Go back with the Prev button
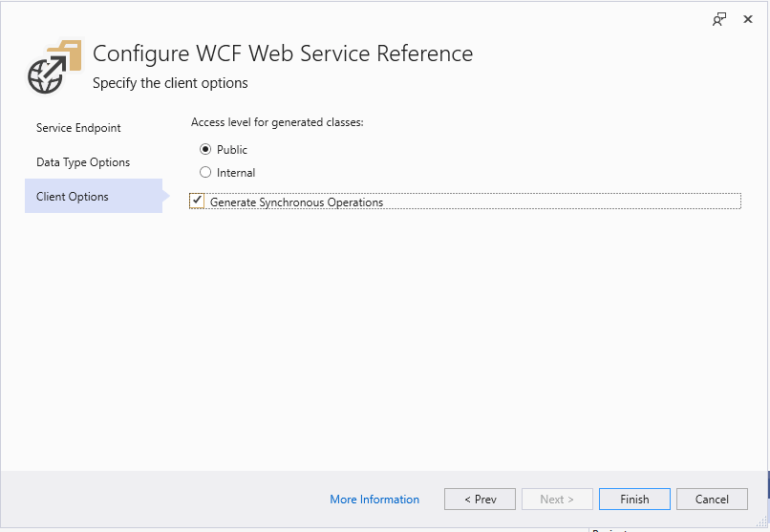The width and height of the screenshot is (770, 532). [x=480, y=500]
